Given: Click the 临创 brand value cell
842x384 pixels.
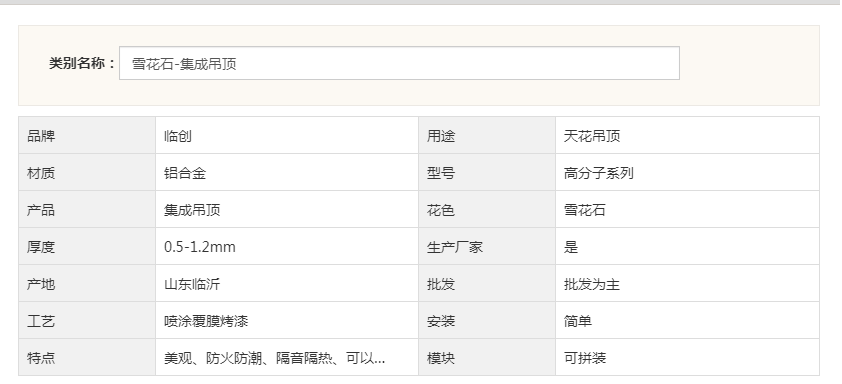Looking at the screenshot, I should coord(287,136).
